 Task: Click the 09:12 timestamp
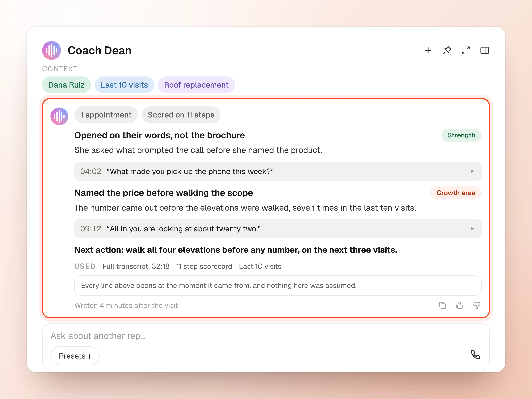click(91, 228)
